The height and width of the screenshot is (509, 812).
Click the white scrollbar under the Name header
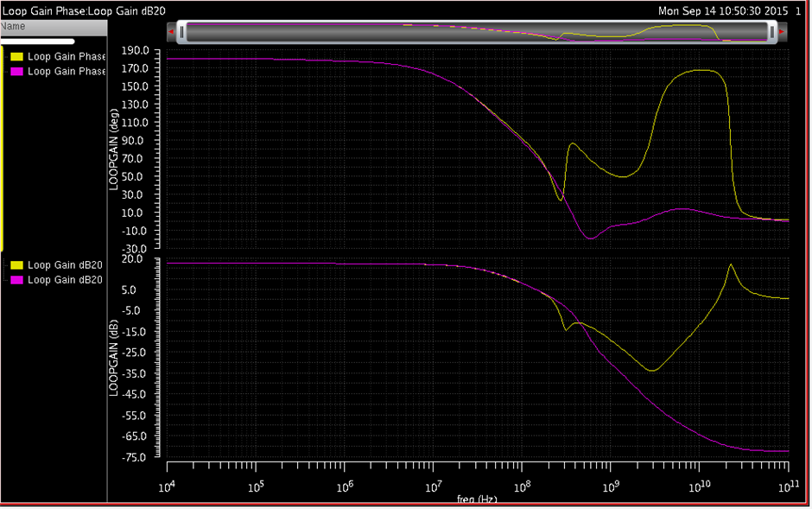coord(37,41)
